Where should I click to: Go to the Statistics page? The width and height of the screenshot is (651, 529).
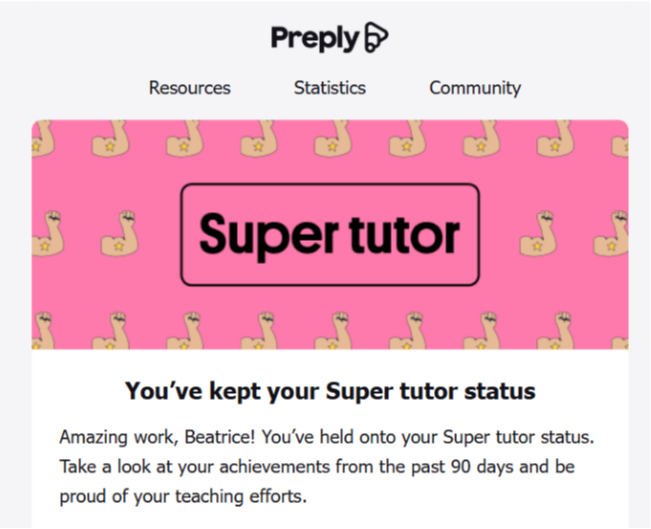[x=329, y=88]
